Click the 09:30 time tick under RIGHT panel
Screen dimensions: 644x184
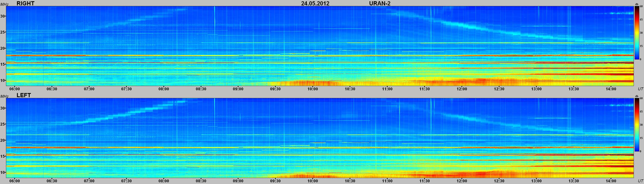tap(275, 89)
